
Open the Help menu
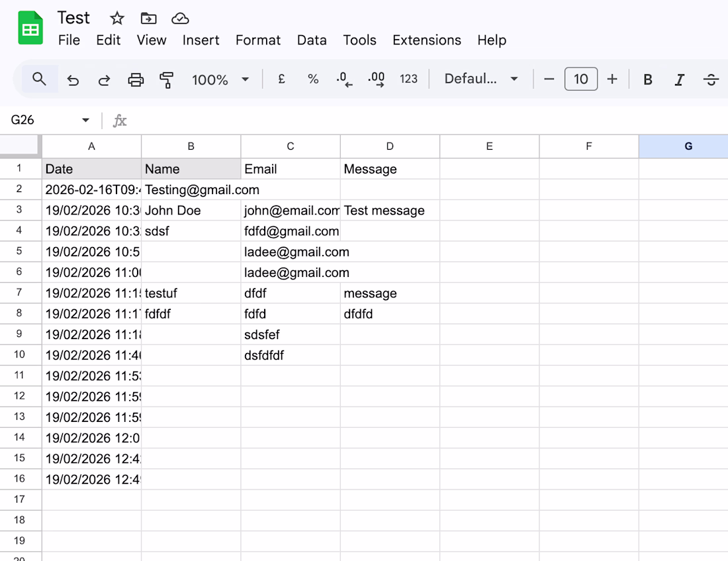coord(492,40)
